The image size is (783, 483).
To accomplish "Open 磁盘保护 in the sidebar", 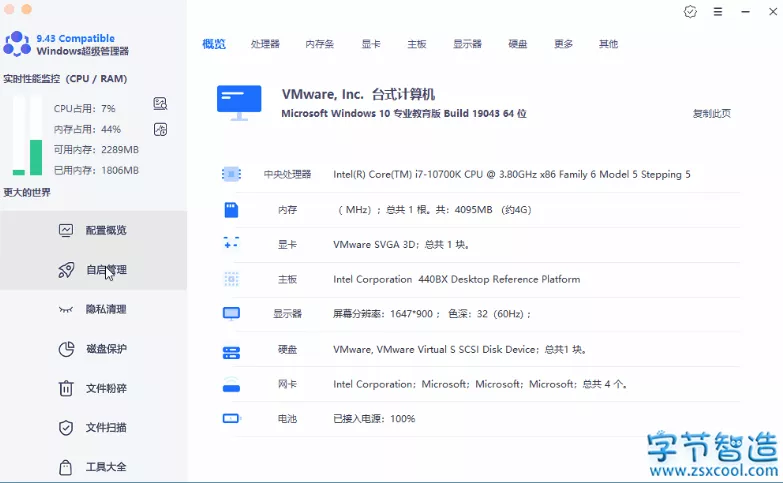I will click(x=93, y=349).
